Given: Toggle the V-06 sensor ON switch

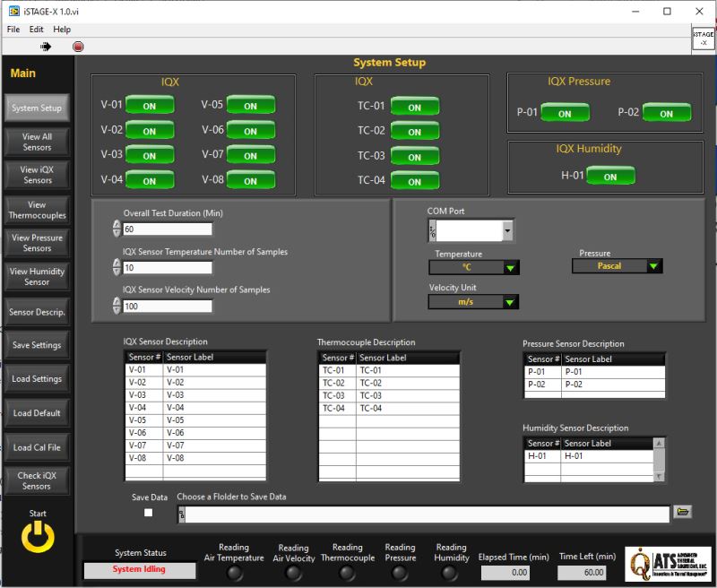Looking at the screenshot, I should 251,130.
